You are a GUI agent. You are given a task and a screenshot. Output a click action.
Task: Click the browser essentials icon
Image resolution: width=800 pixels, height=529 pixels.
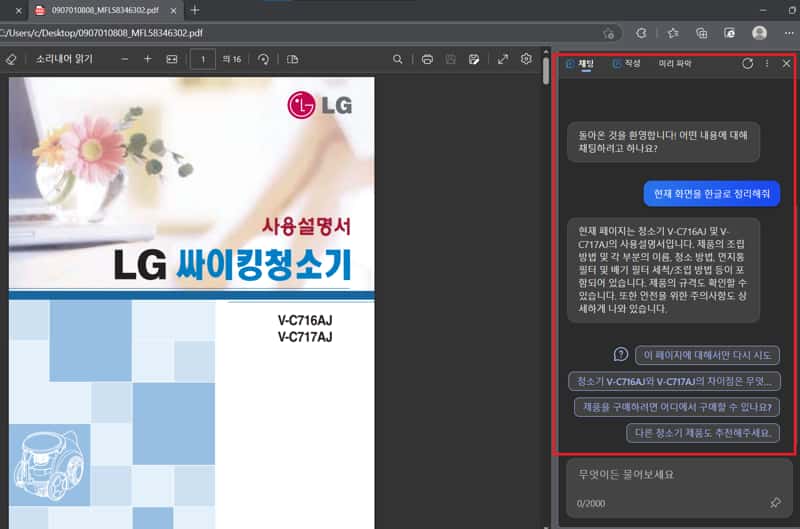(730, 33)
